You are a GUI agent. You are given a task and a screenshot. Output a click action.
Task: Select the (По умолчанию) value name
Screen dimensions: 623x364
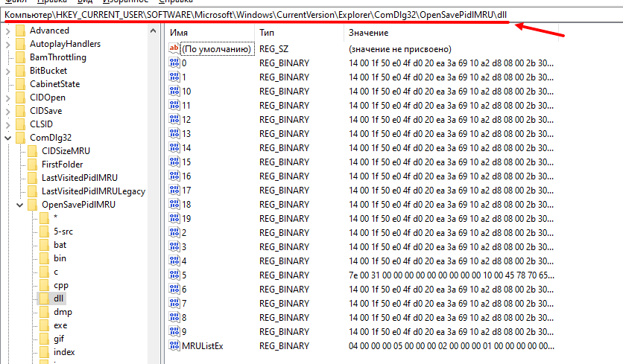click(217, 49)
